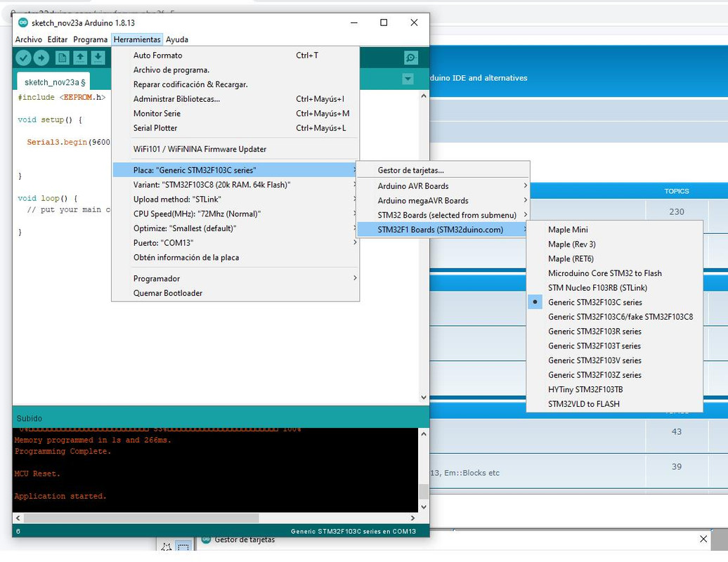Image resolution: width=728 pixels, height=562 pixels.
Task: Click the editor vertical scrollbar up arrow
Action: [424, 96]
